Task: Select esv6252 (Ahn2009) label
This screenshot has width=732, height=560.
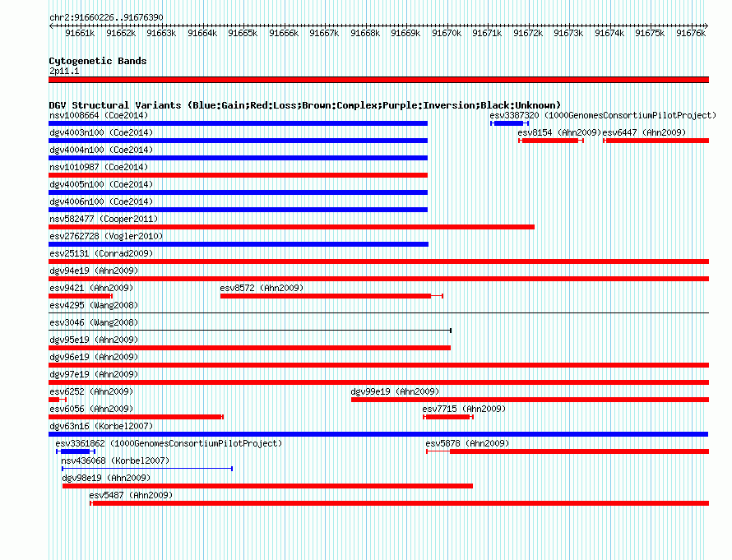Action: pyautogui.click(x=91, y=391)
